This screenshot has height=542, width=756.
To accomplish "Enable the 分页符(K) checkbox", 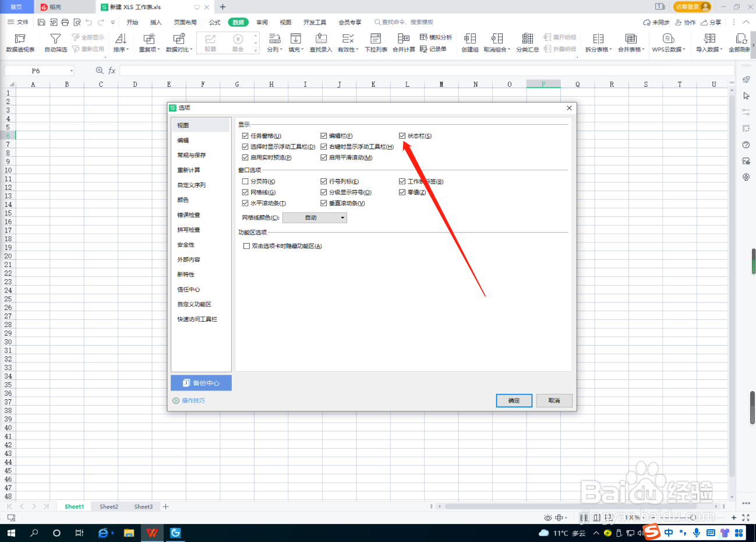I will pyautogui.click(x=245, y=181).
